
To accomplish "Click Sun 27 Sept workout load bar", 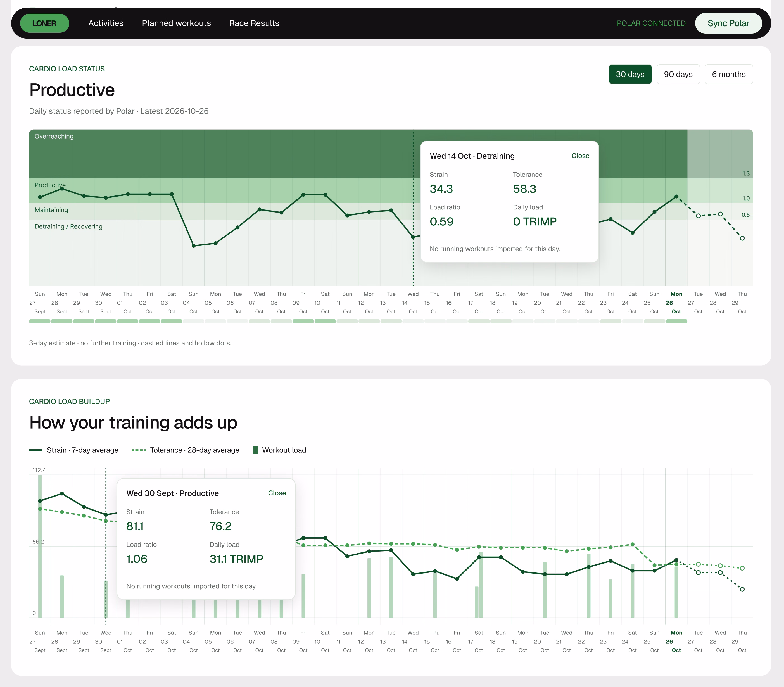I will 40,546.
